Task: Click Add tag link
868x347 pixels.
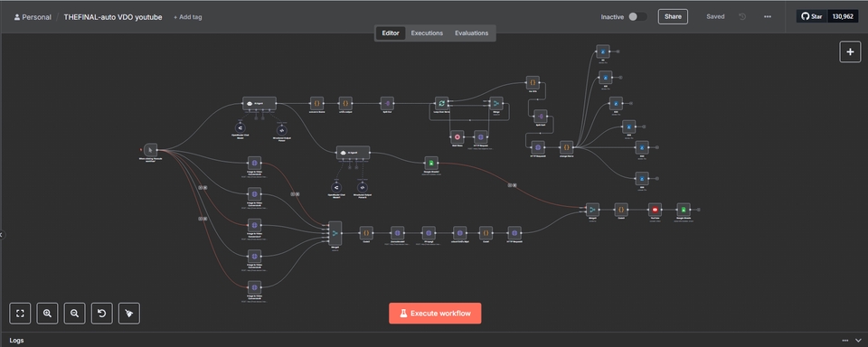Action: (x=188, y=17)
